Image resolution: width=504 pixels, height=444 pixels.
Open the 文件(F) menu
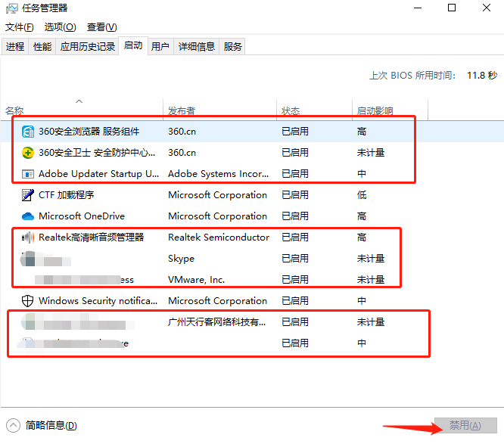pos(19,27)
